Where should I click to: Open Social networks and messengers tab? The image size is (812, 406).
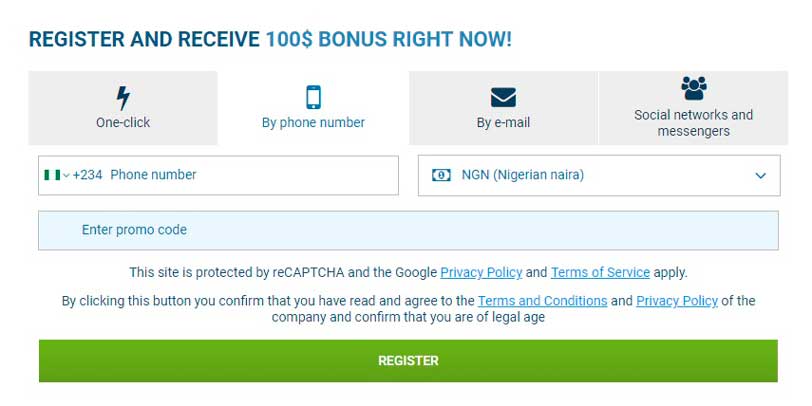(x=693, y=109)
